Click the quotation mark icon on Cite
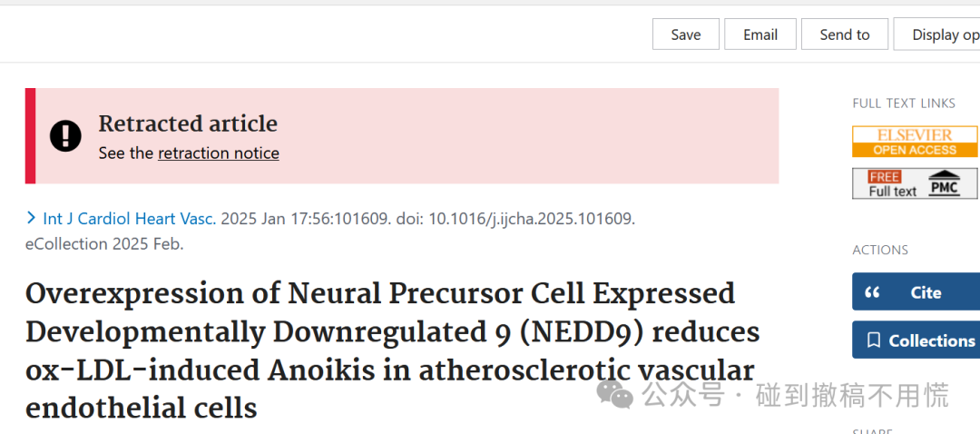 [872, 292]
